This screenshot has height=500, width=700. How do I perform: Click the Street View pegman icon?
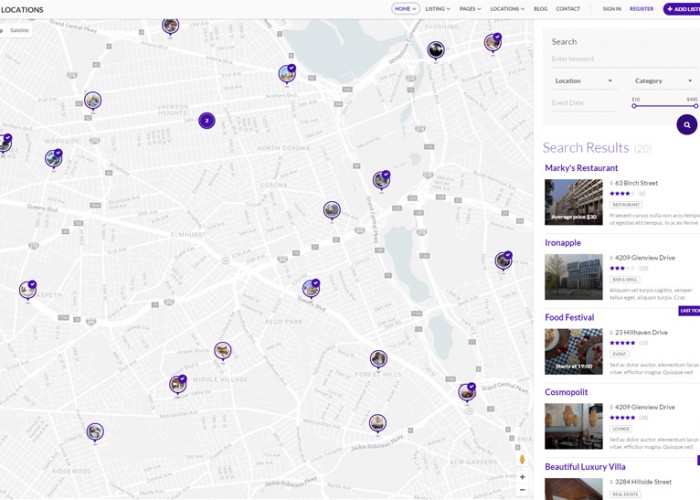point(522,459)
